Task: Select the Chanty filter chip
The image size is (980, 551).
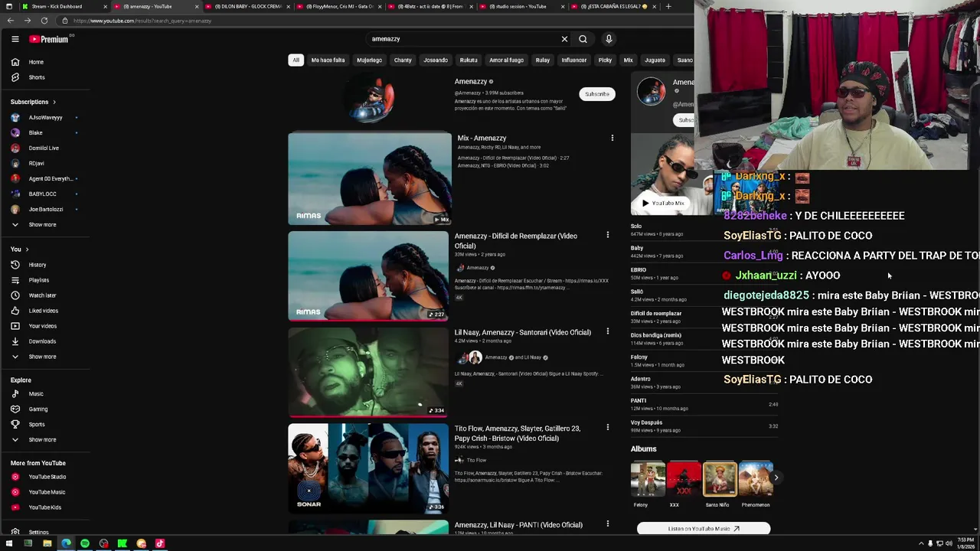Action: (403, 60)
